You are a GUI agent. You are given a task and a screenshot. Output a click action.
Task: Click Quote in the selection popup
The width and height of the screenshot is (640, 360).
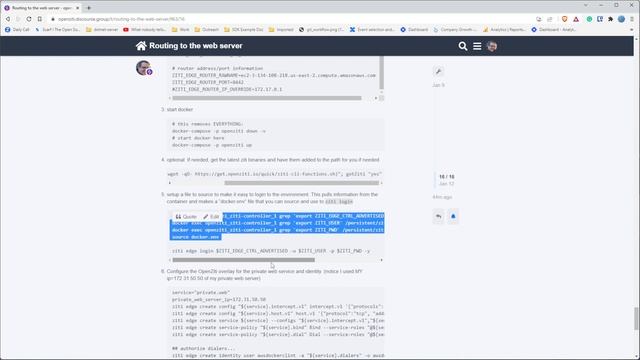tap(186, 217)
